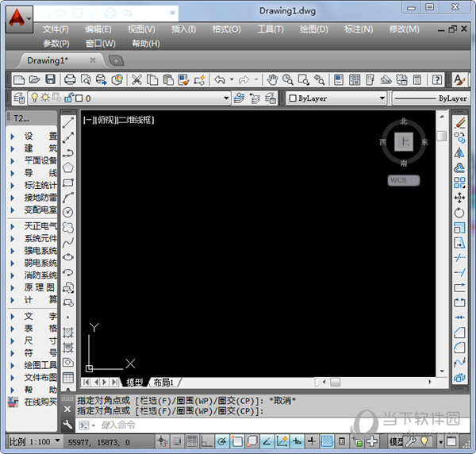Click the command line input field
The height and width of the screenshot is (454, 476).
point(238,425)
